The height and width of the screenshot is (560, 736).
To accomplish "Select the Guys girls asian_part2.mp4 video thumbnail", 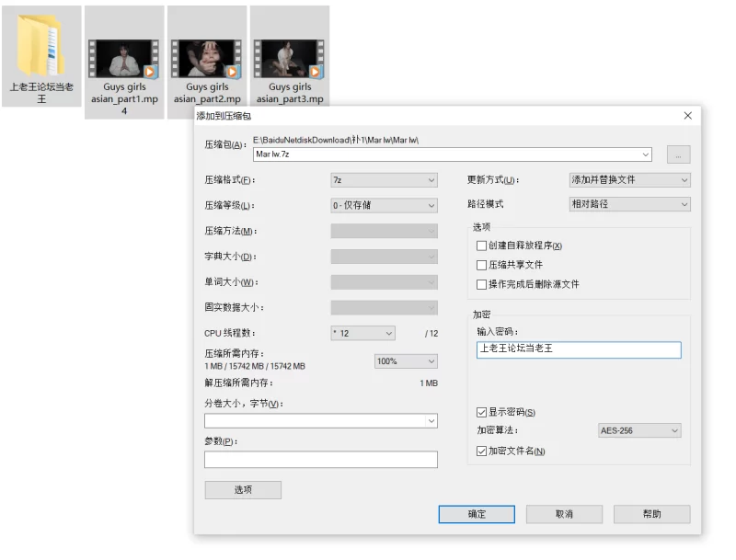I will click(206, 58).
